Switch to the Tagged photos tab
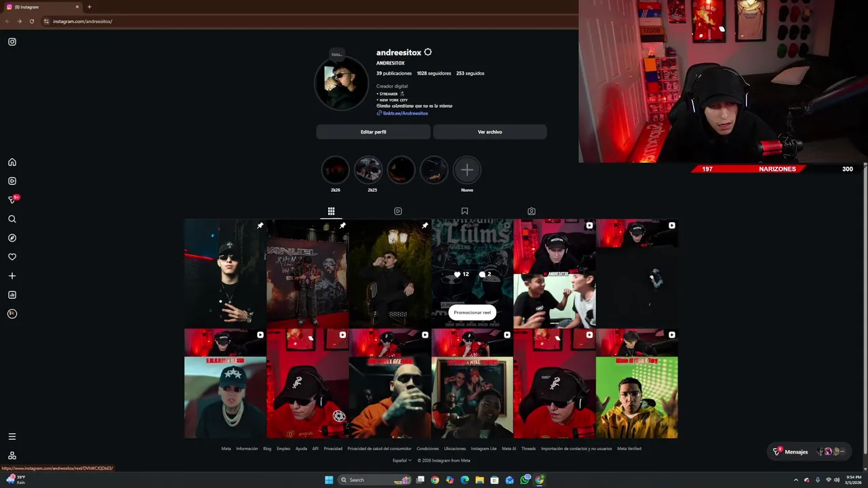Screen dimensions: 868x488 tap(532, 211)
